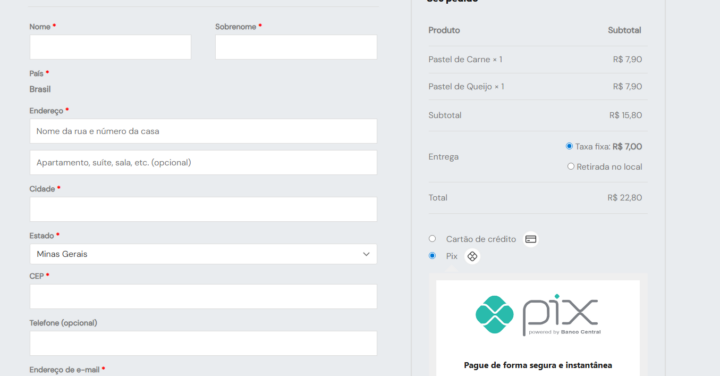Click the Pastel de Queijo × 1 text
720x376 pixels.
point(466,86)
